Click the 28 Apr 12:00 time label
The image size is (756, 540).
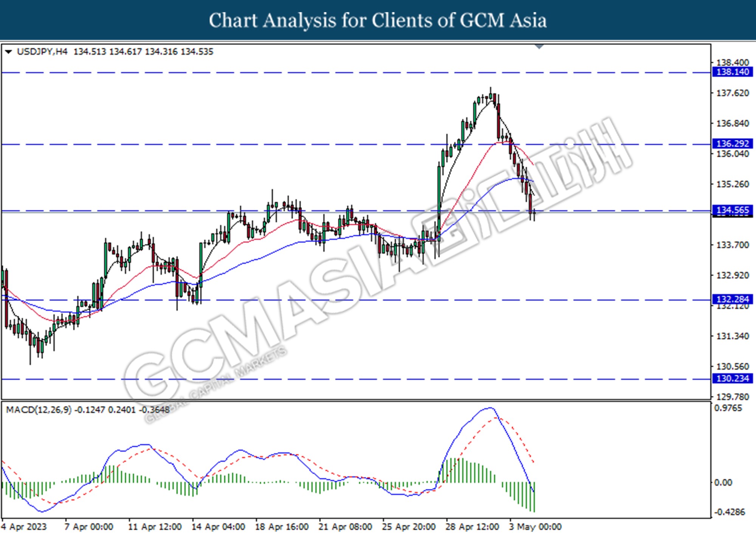[x=472, y=527]
